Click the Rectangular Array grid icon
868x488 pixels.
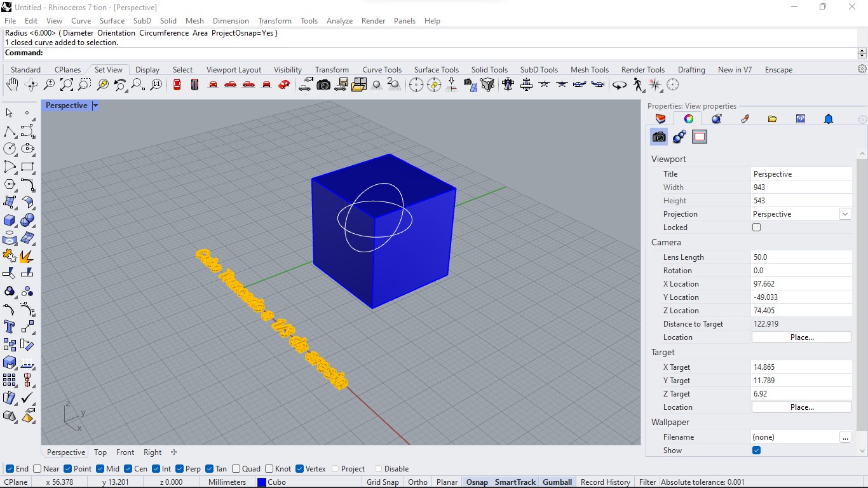coord(10,380)
